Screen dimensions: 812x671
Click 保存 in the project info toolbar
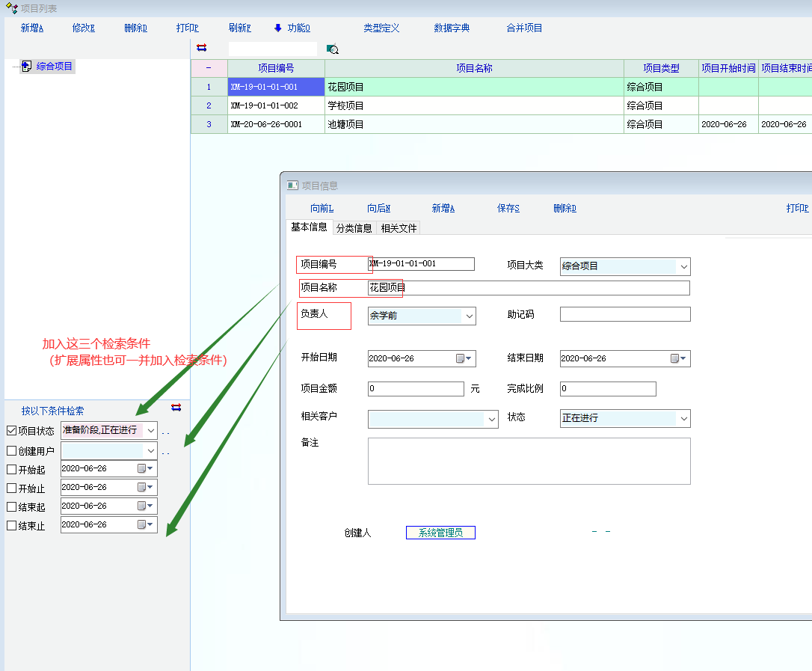pos(508,209)
